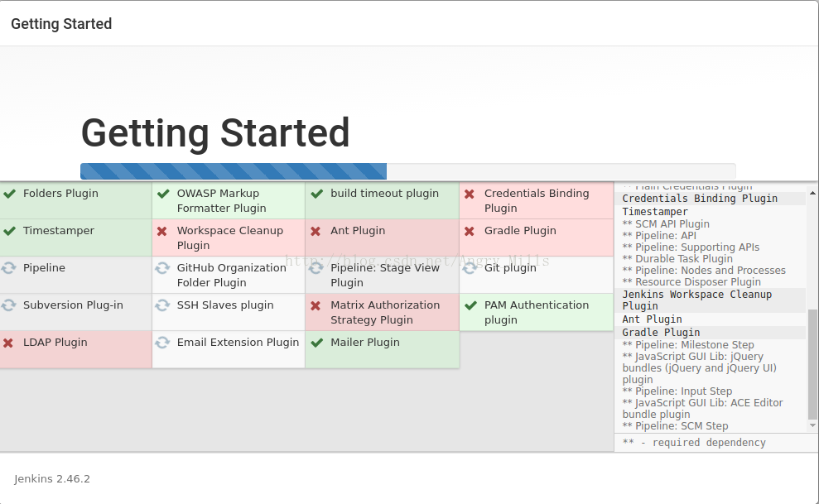Select the Subversion Plug-in label
819x504 pixels.
click(73, 305)
